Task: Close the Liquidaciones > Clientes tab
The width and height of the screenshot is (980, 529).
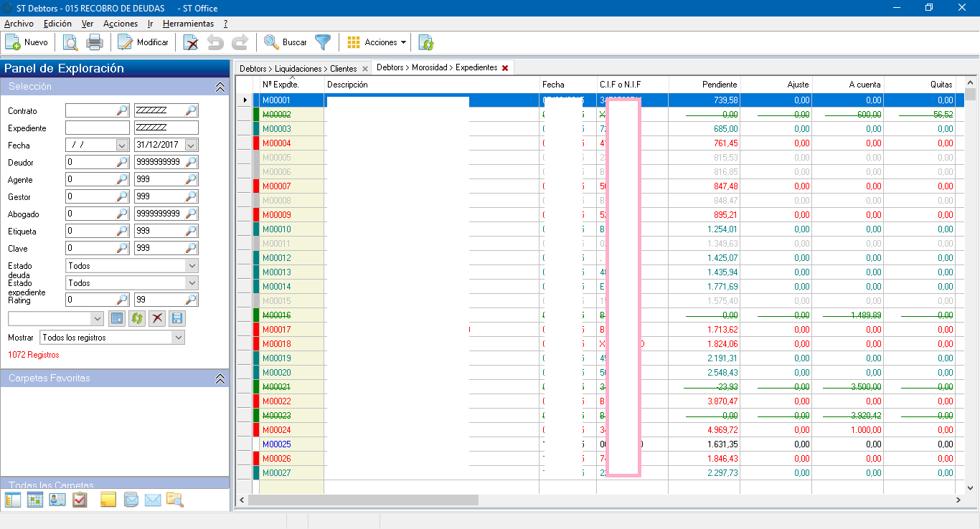Action: click(x=364, y=69)
